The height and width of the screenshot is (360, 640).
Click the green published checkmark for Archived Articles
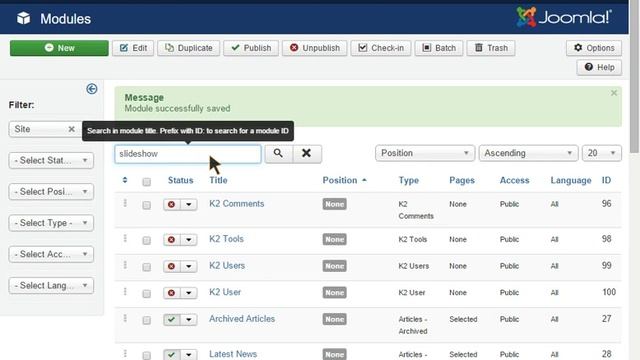pyautogui.click(x=171, y=319)
